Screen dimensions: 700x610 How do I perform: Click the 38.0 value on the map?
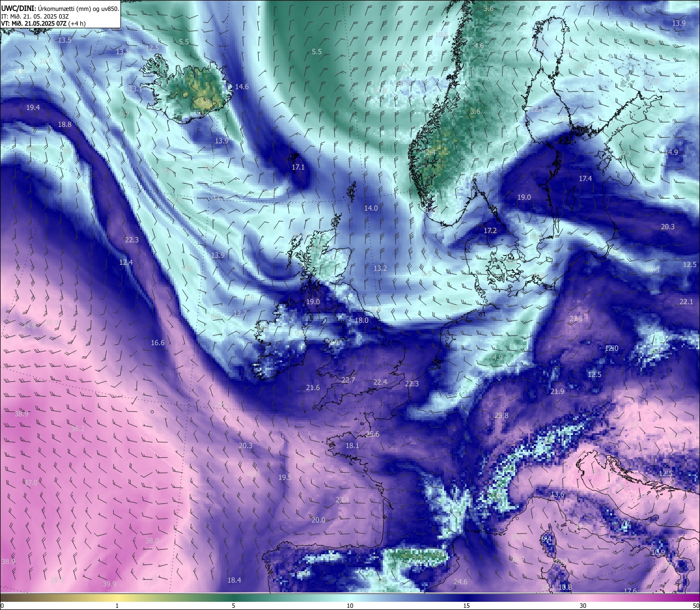(x=152, y=541)
